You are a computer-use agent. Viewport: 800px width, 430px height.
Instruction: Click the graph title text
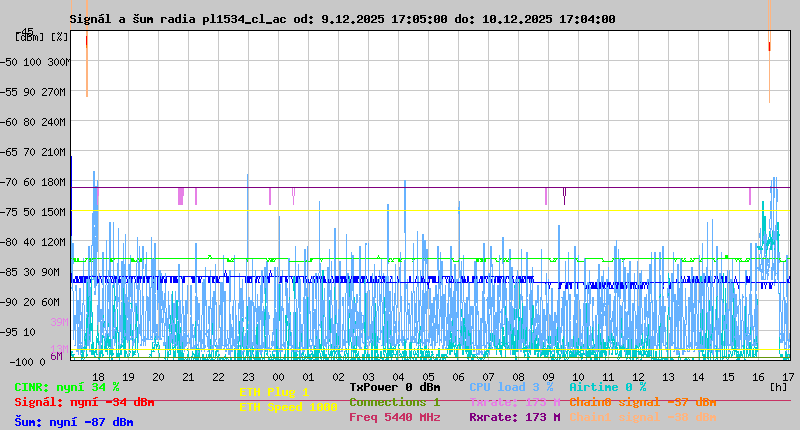pyautogui.click(x=342, y=19)
